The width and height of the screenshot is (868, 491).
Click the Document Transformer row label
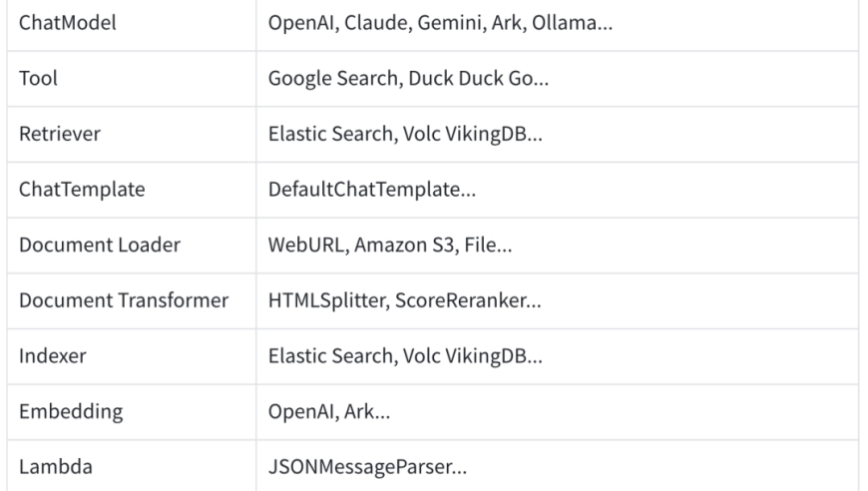pos(124,300)
